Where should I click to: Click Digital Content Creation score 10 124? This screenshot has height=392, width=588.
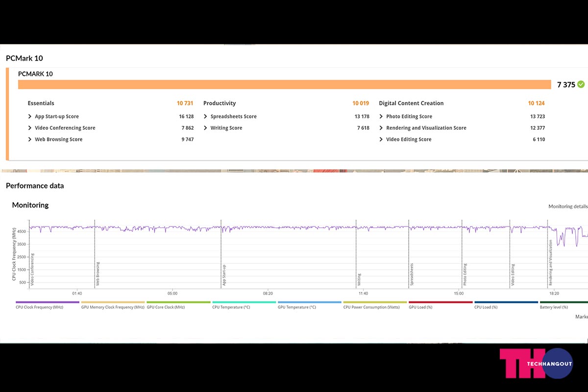[536, 103]
